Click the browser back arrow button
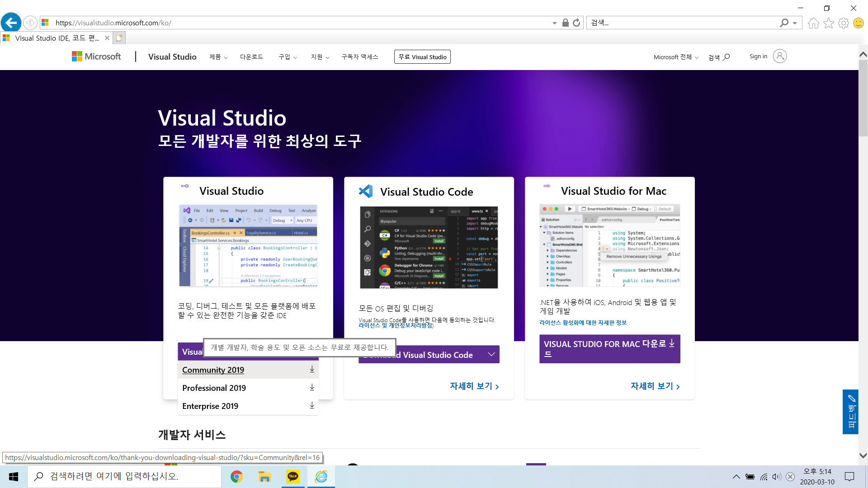868x488 pixels. 11,23
